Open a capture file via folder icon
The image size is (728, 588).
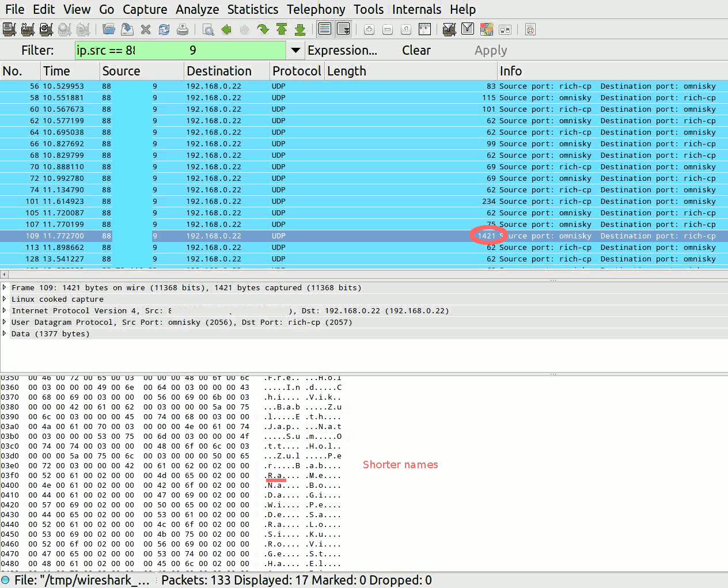point(109,29)
